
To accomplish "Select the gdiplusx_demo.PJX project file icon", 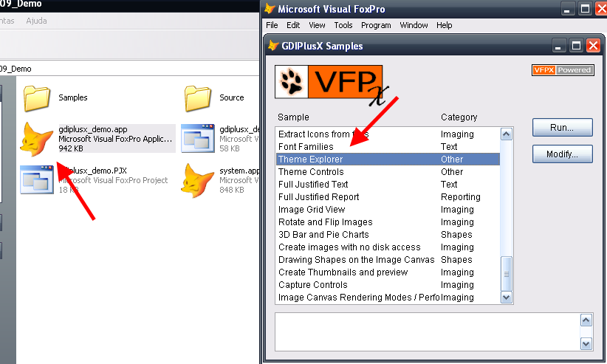I will point(37,179).
